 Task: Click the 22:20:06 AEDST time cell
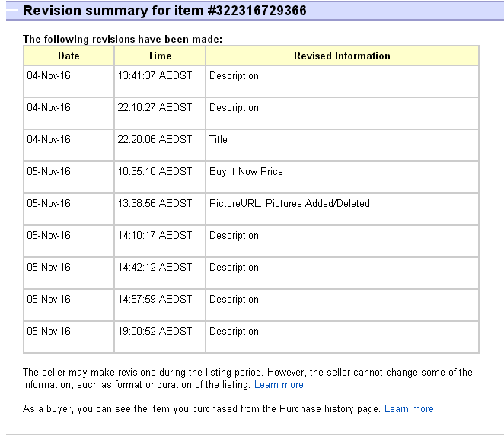click(155, 140)
